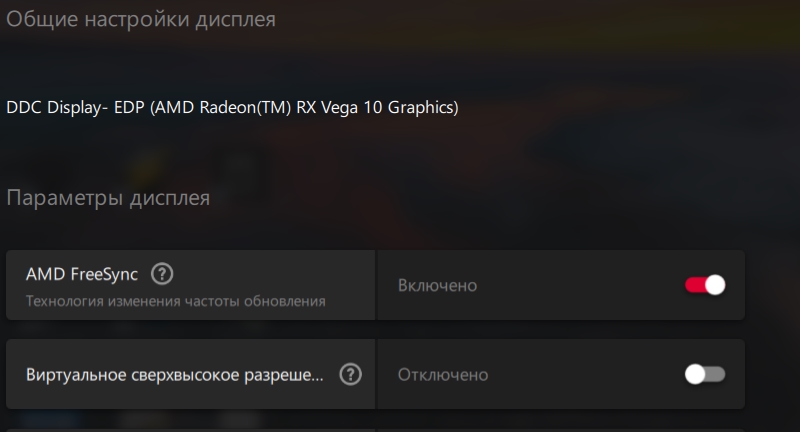The height and width of the screenshot is (432, 800).
Task: Click Технология изменения частоты обновления description
Action: click(x=176, y=301)
